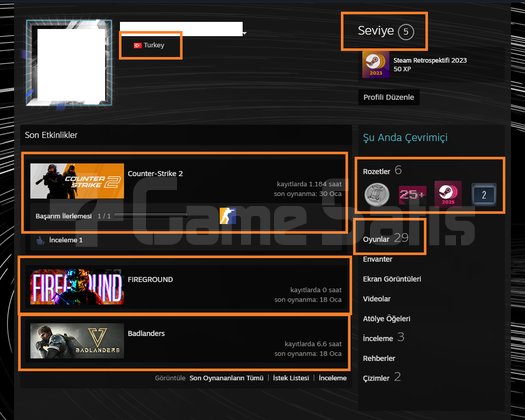Click the pink 2023 Steam badge
This screenshot has height=420, width=525.
pos(448,193)
